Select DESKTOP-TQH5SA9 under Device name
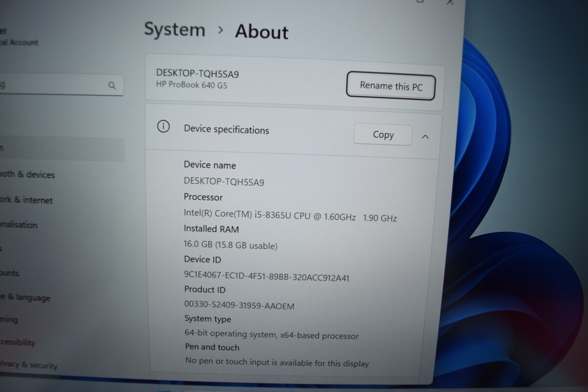 tap(224, 181)
